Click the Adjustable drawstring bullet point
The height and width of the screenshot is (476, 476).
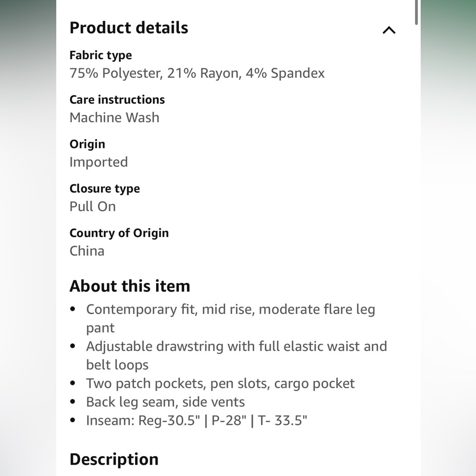pos(237,356)
